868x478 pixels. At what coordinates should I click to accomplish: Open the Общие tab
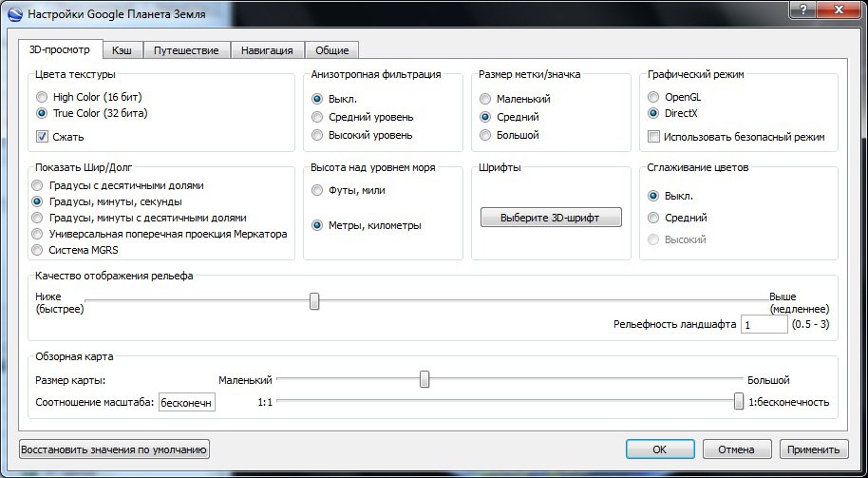pyautogui.click(x=332, y=50)
